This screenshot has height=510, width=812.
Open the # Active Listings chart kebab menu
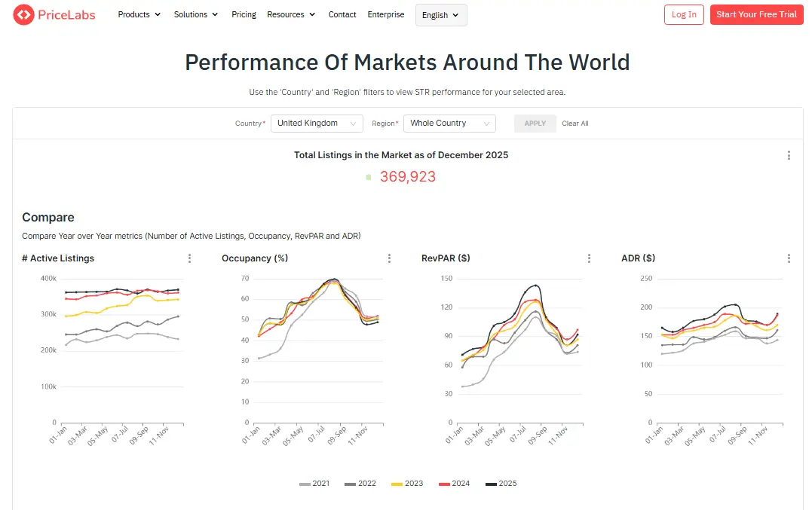point(189,258)
